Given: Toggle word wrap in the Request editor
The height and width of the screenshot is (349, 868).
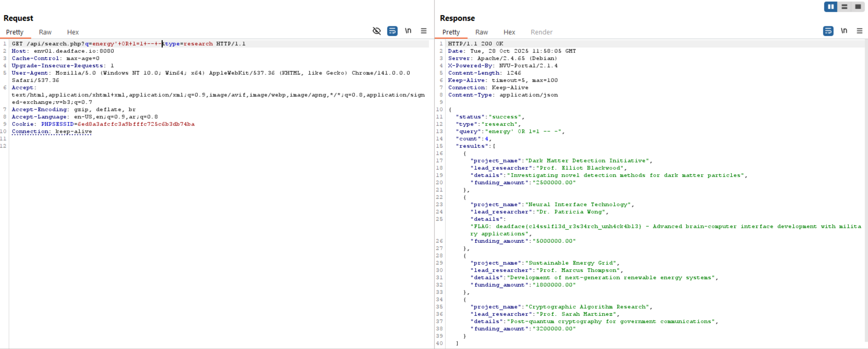Looking at the screenshot, I should pyautogui.click(x=392, y=31).
